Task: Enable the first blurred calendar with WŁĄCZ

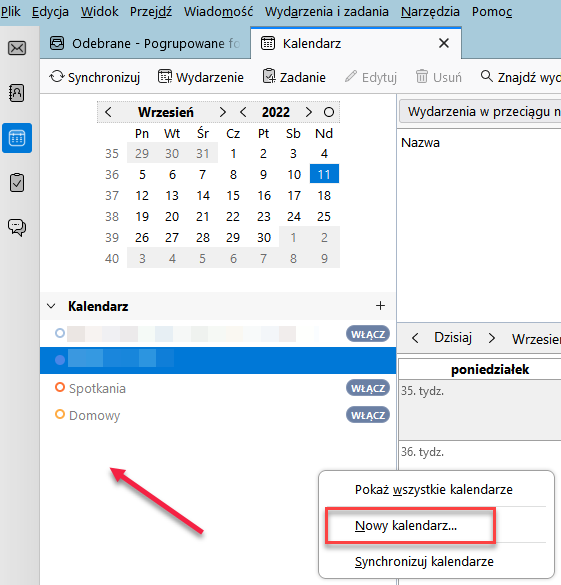Action: click(368, 334)
